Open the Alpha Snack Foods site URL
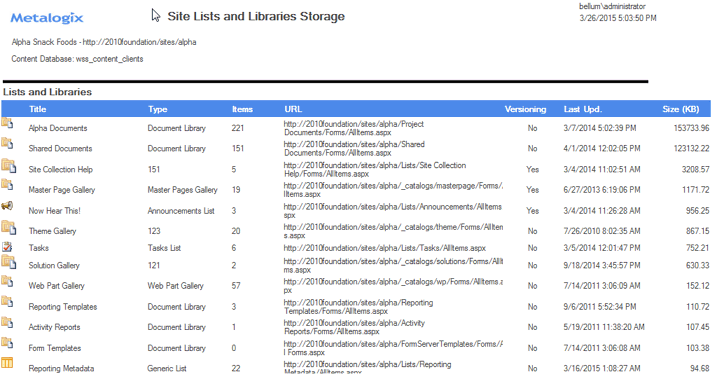 (x=139, y=42)
